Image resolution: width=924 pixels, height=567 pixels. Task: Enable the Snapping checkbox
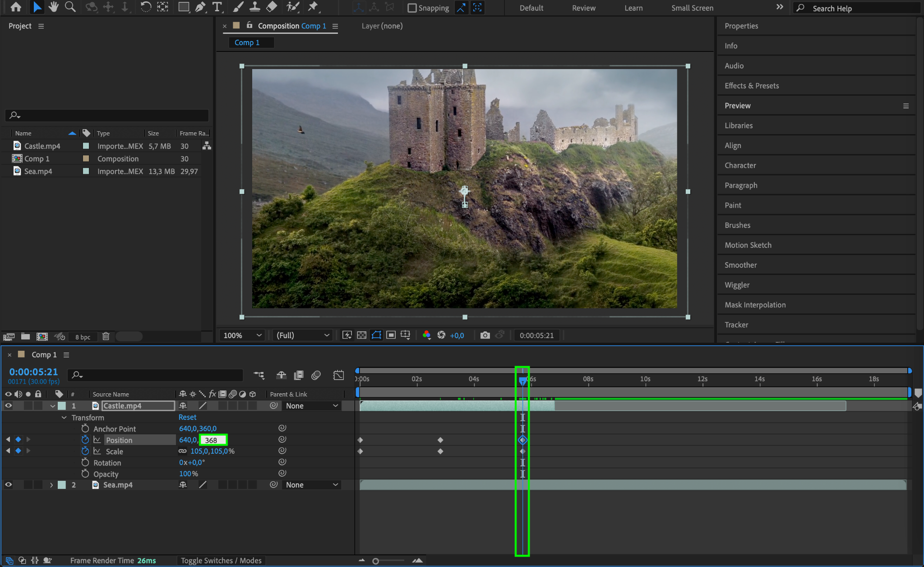[x=412, y=8]
